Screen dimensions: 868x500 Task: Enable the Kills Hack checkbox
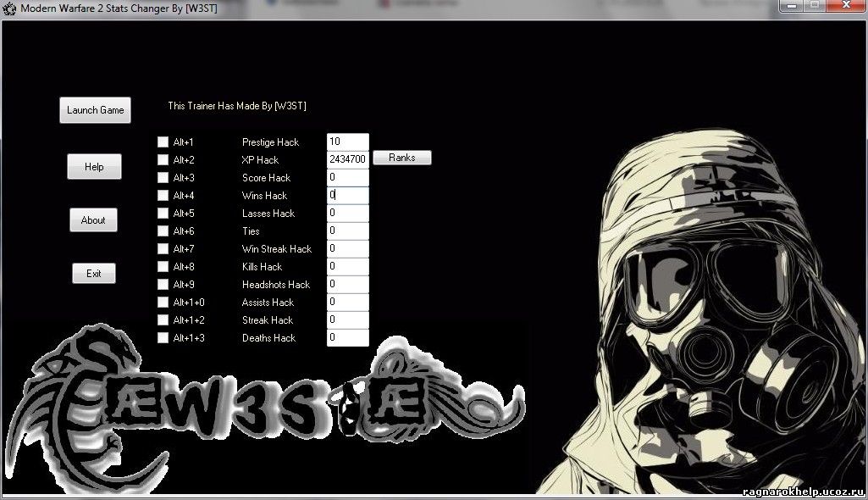163,267
